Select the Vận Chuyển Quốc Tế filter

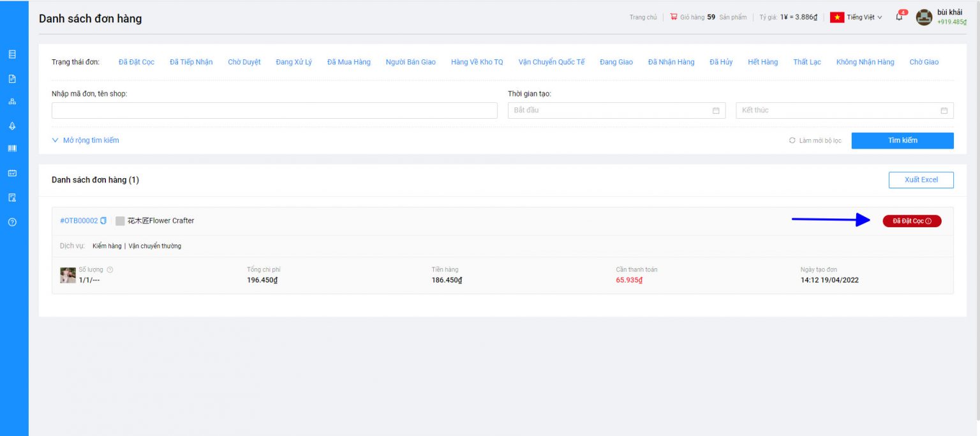(552, 62)
